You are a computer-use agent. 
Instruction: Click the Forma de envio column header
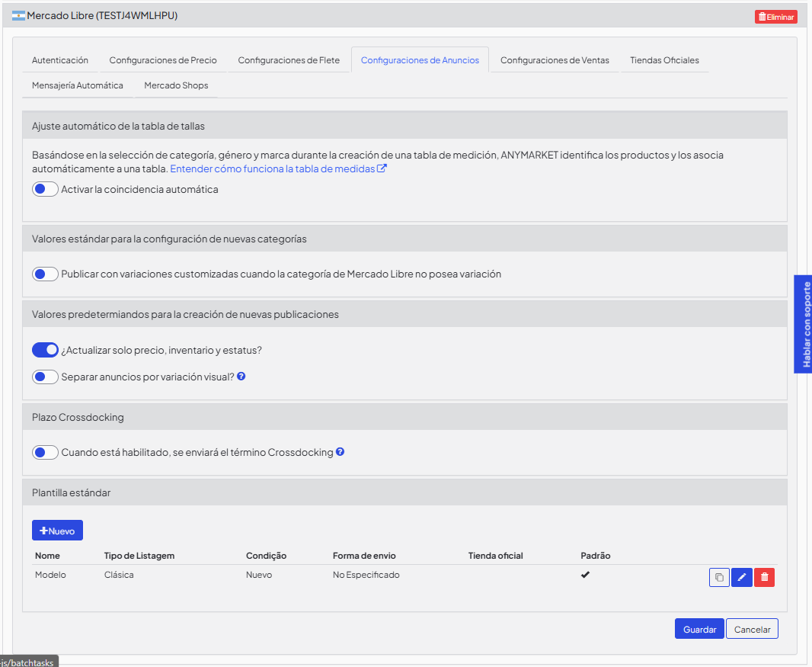pos(364,556)
